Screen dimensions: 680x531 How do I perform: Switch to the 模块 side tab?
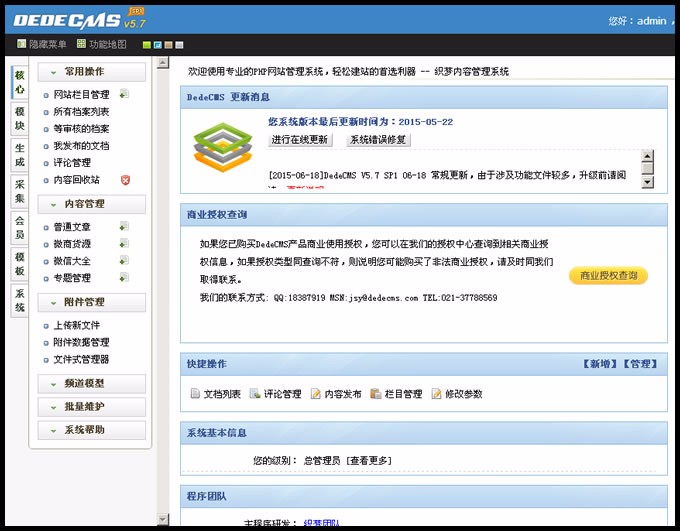(20, 118)
